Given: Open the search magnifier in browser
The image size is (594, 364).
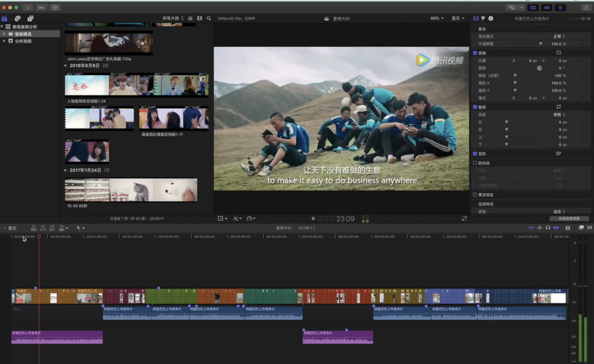Looking at the screenshot, I should coord(209,18).
